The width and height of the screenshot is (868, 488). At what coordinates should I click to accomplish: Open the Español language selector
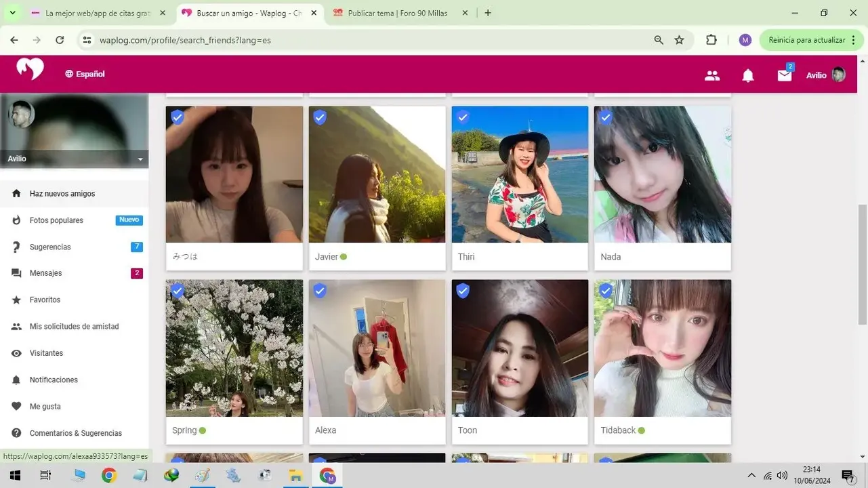tap(85, 74)
